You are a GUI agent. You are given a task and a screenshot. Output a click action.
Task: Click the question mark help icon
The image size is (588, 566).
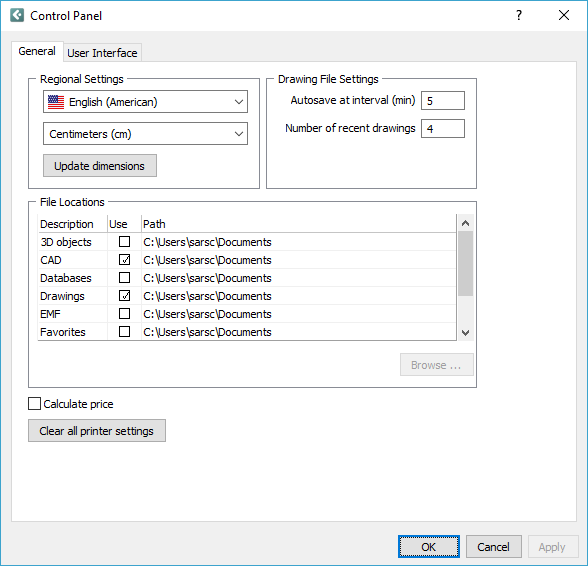(x=519, y=15)
